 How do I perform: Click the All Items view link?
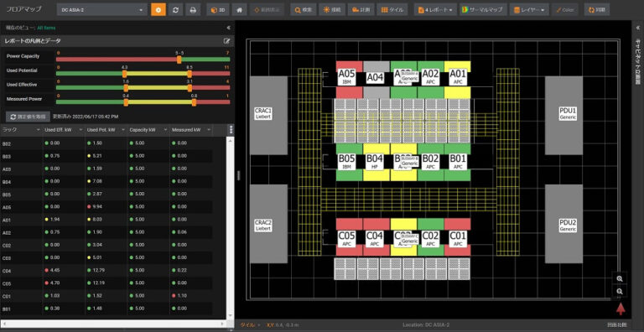46,28
